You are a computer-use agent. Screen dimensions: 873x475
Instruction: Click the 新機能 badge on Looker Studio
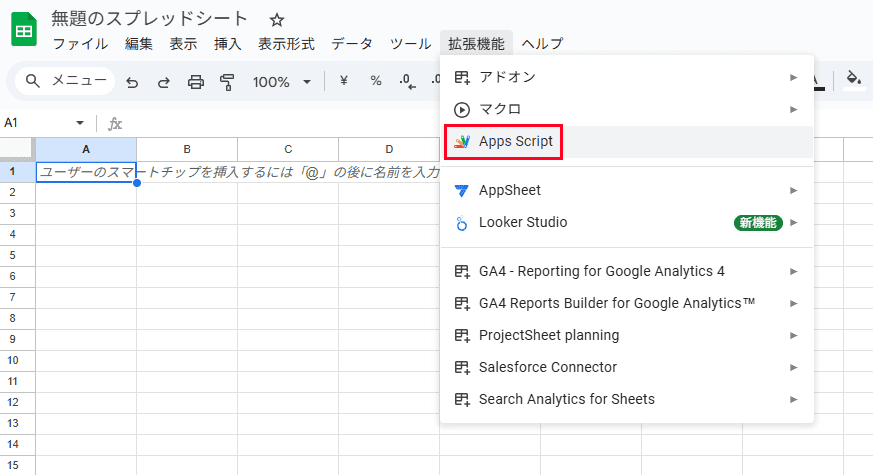[x=758, y=223]
